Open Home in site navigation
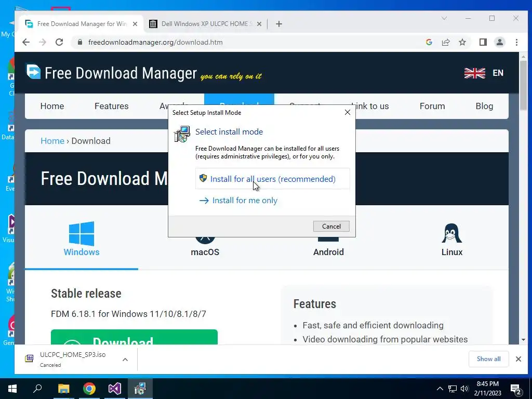The width and height of the screenshot is (532, 399). [52, 106]
